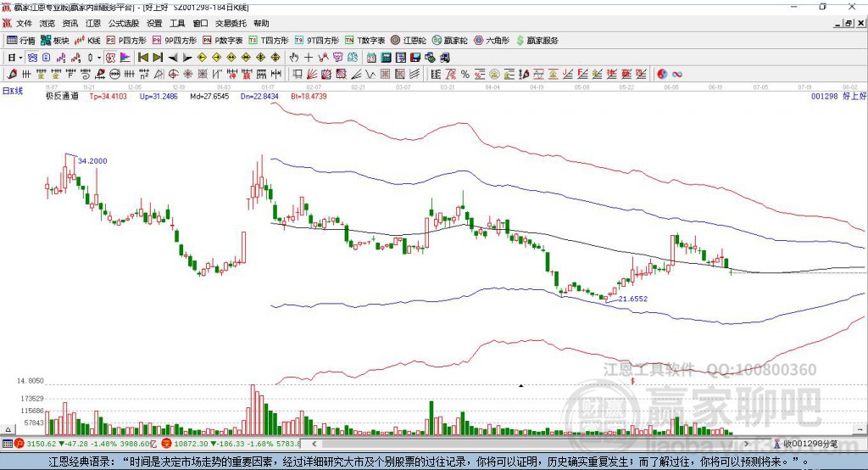Click the calendar icon in toolbar
The height and width of the screenshot is (470, 868).
coord(371,58)
